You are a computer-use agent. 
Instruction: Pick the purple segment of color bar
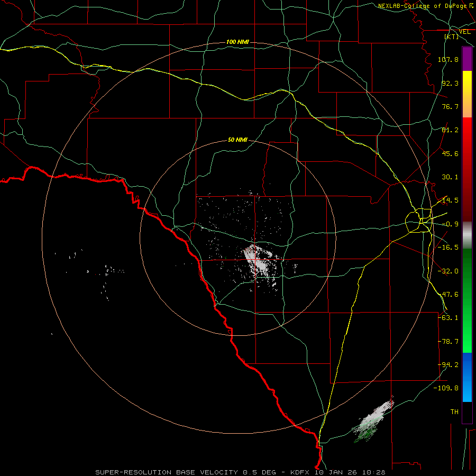coord(467,59)
